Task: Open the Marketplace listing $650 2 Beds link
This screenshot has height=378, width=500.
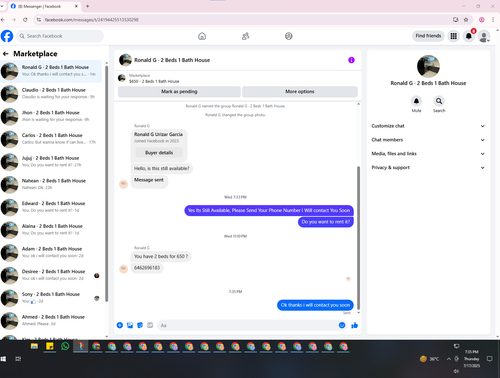Action: click(x=154, y=81)
